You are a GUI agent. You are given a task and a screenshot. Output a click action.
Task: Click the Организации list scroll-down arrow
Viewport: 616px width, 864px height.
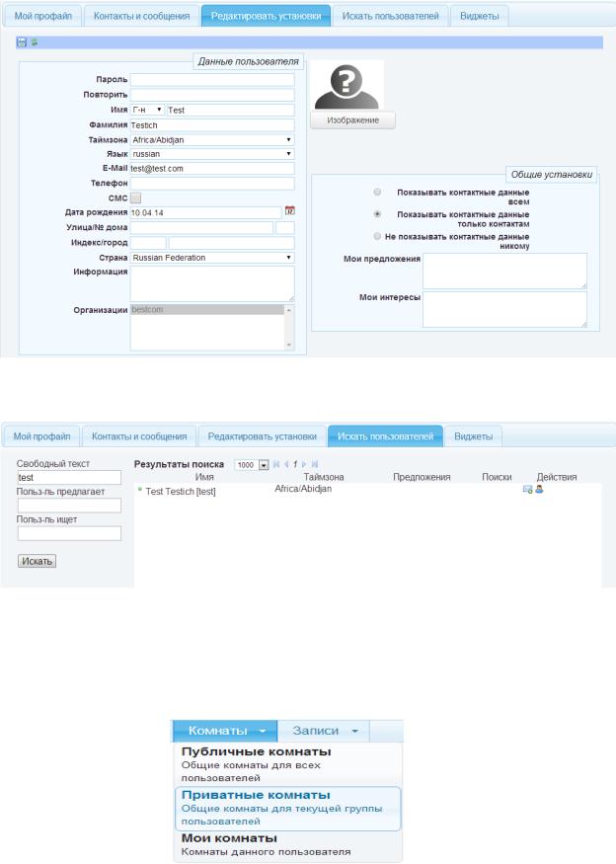[289, 345]
